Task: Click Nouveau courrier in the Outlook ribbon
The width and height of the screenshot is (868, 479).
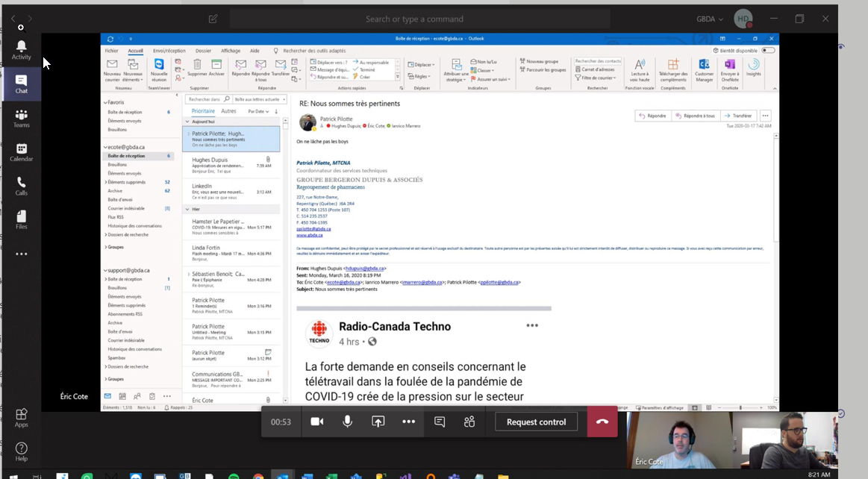Action: click(x=113, y=71)
